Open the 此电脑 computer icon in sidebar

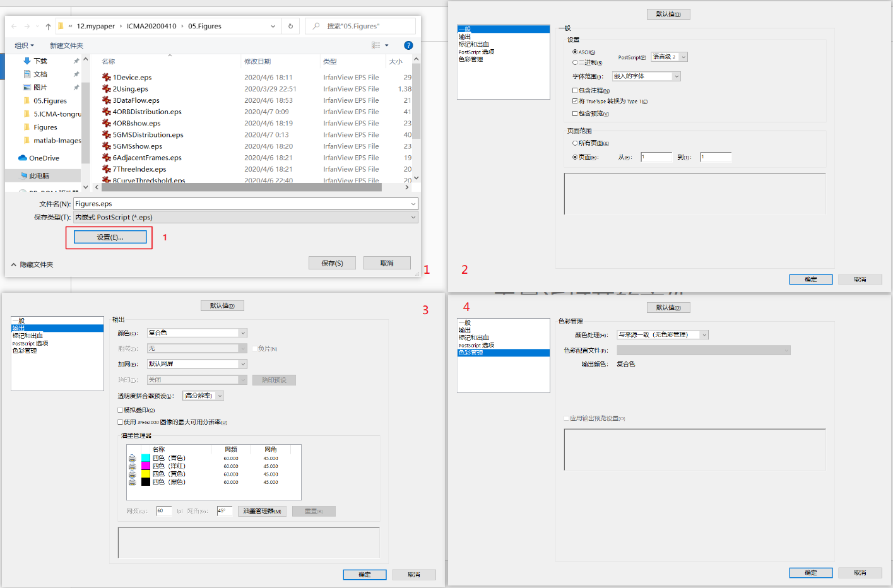click(24, 175)
